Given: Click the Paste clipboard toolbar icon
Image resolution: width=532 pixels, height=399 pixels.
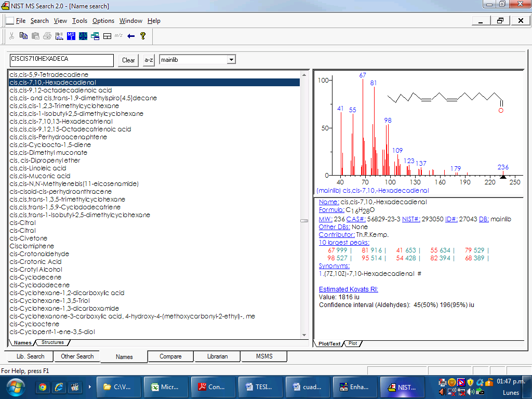Looking at the screenshot, I should point(35,36).
